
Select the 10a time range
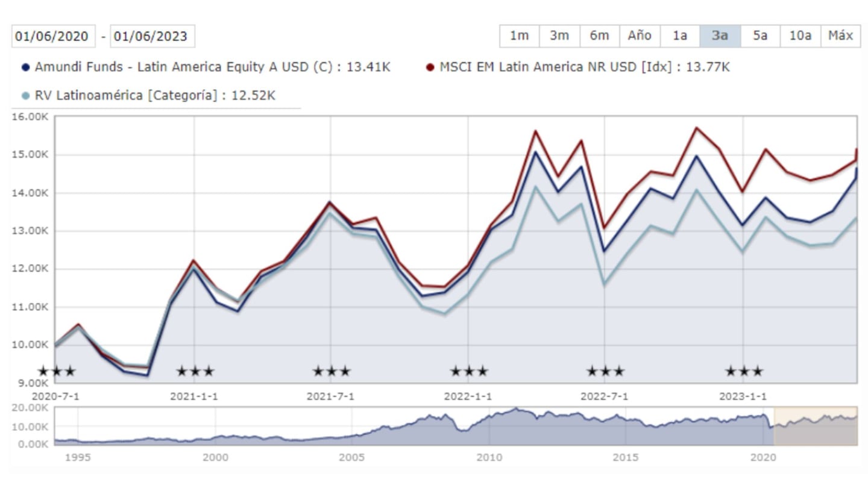(x=800, y=36)
